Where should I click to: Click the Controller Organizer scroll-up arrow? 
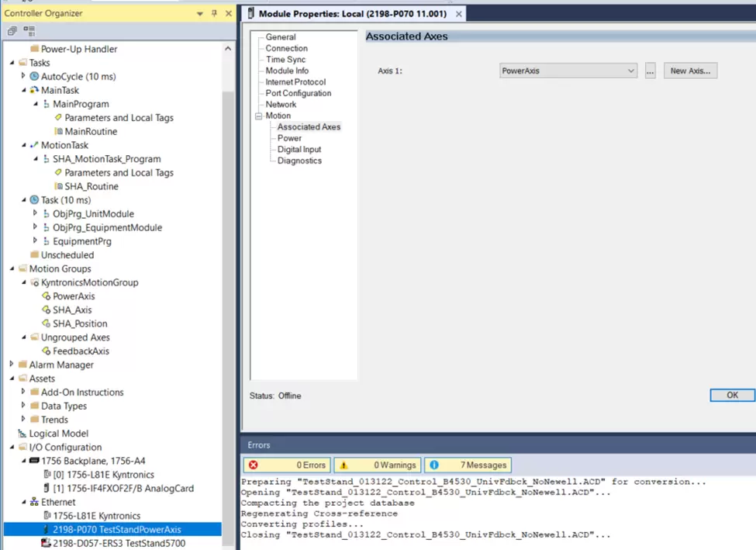click(228, 48)
